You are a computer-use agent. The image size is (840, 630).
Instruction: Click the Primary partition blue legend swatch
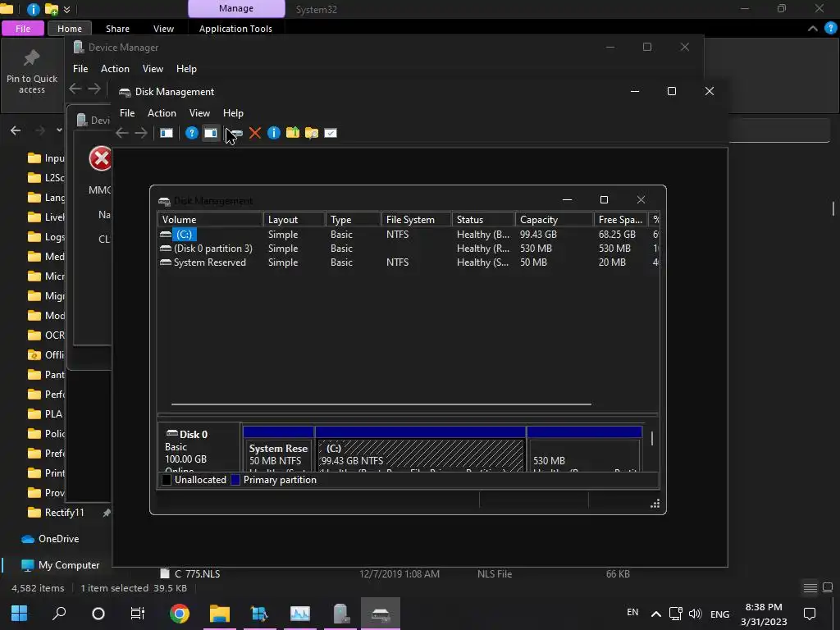click(x=235, y=480)
